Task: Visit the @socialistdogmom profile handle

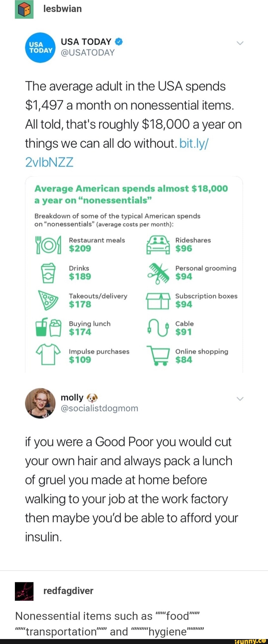Action: [99, 408]
